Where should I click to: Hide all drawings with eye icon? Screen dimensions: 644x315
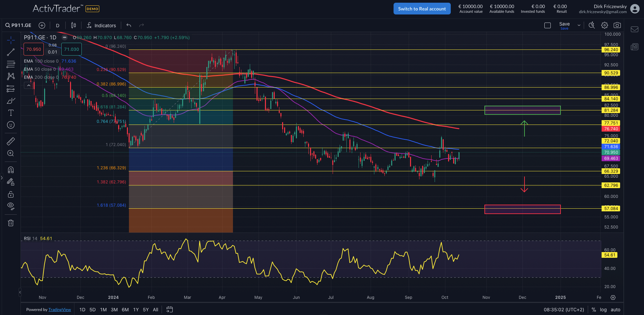pyautogui.click(x=11, y=206)
